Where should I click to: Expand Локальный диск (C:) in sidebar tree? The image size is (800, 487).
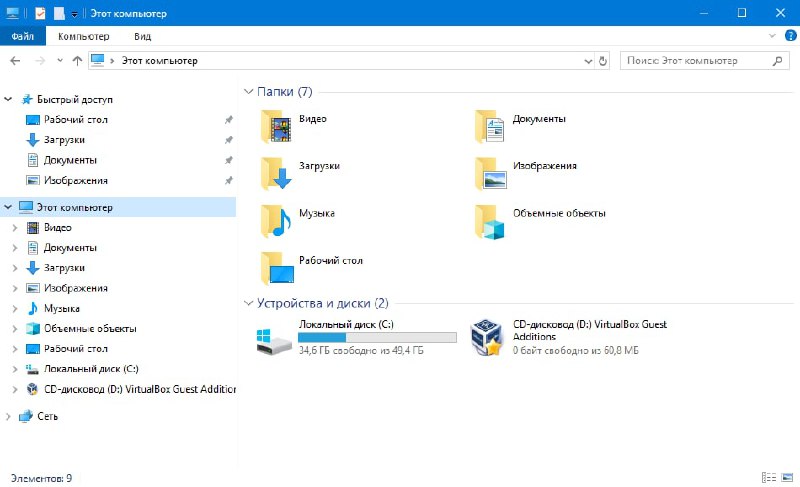pos(15,369)
